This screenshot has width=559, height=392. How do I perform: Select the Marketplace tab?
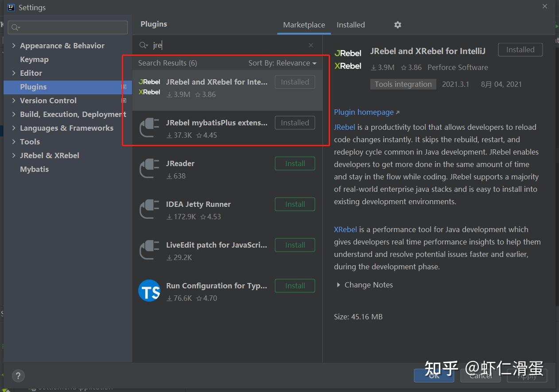tap(304, 25)
